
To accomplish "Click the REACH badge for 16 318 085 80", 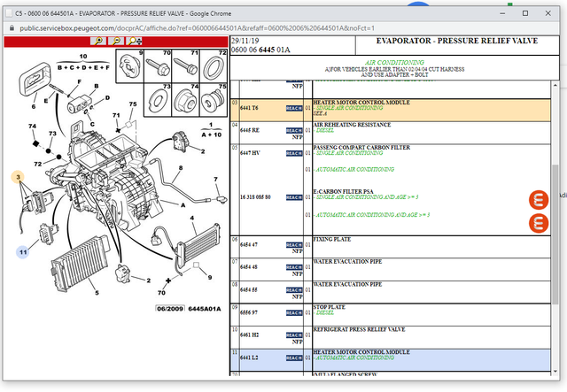I will pyautogui.click(x=294, y=197).
